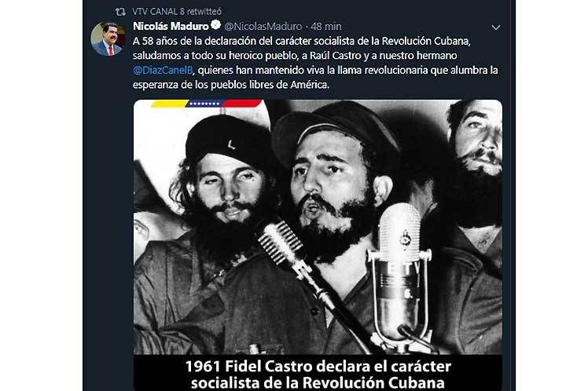Viewport: 588px width, 391px height.
Task: Click the tweet line mentioning Raúl Castro
Action: coord(295,56)
